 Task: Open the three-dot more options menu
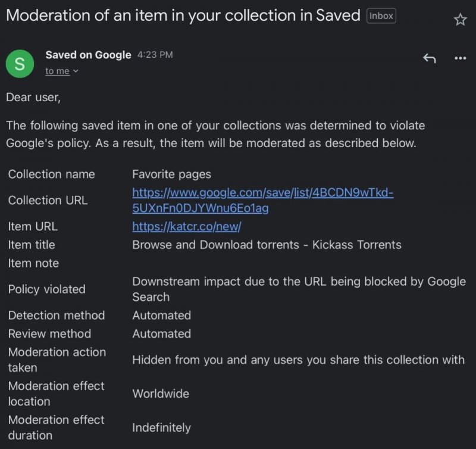click(x=460, y=58)
